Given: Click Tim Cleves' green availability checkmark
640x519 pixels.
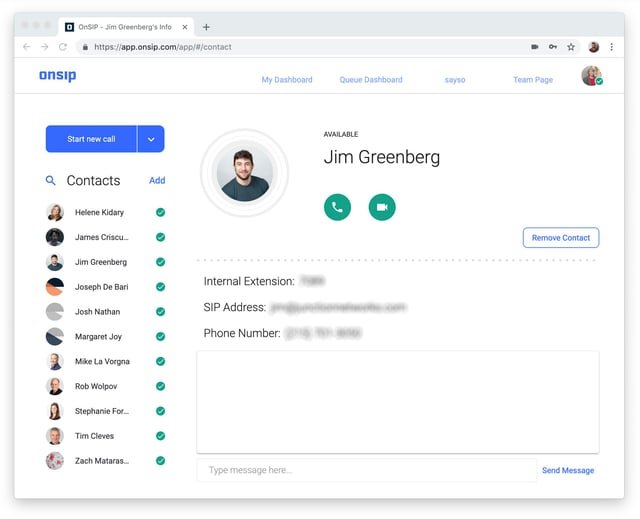Looking at the screenshot, I should 160,436.
